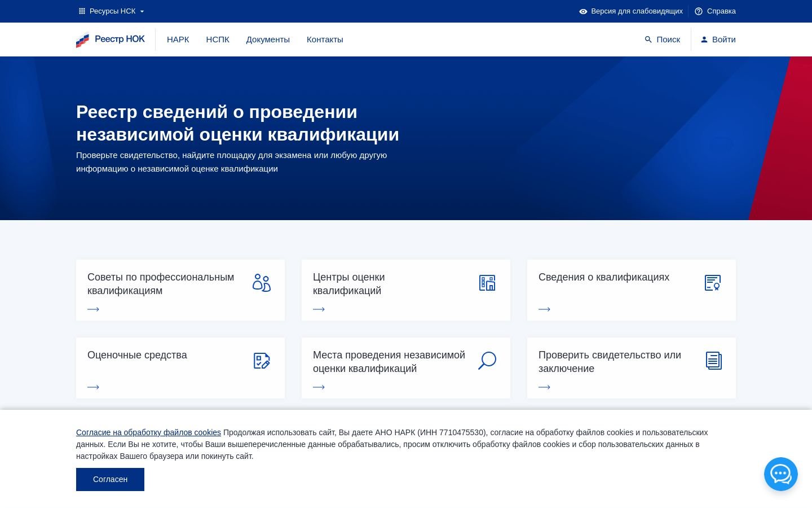The image size is (812, 508).
Task: Open Оценочные средства card title
Action: pos(137,355)
